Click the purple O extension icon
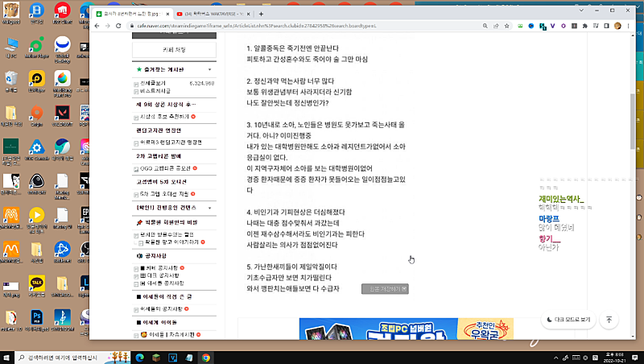The height and width of the screenshot is (364, 644). (x=563, y=26)
